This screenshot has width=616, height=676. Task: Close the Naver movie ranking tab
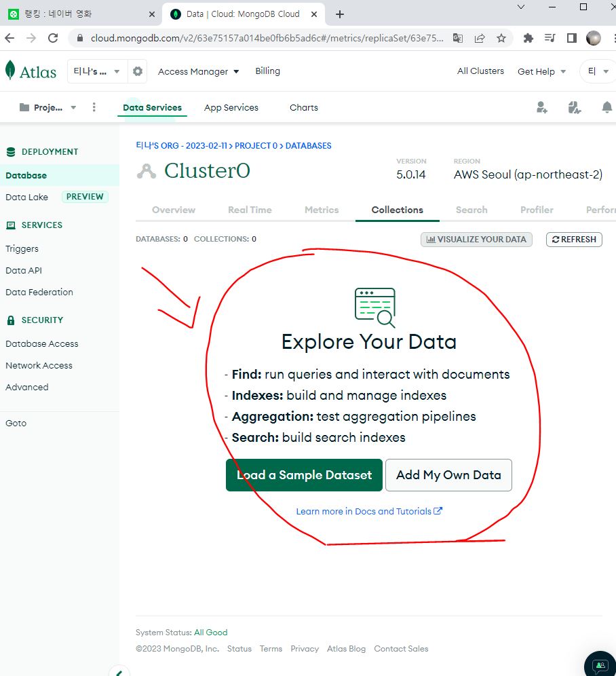tap(152, 14)
